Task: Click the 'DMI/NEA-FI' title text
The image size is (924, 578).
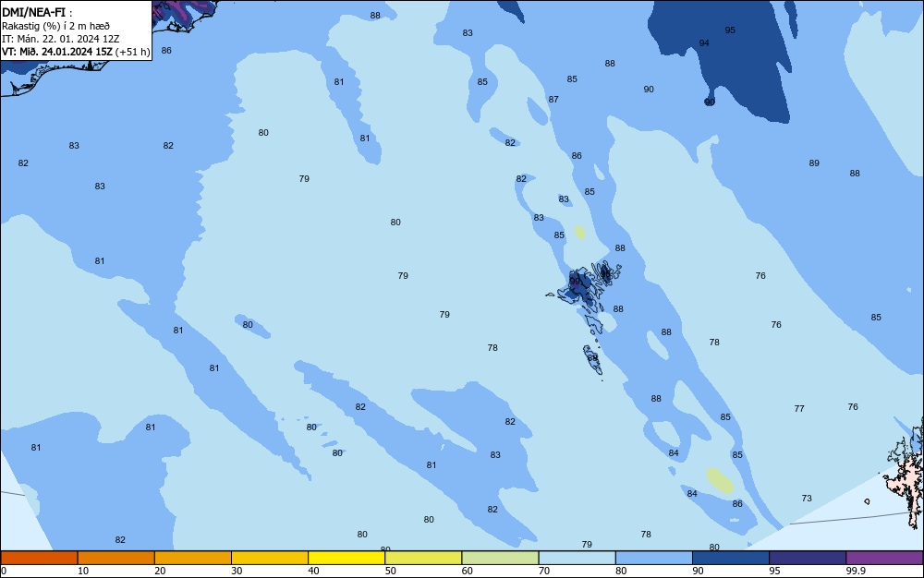Action: pyautogui.click(x=33, y=12)
